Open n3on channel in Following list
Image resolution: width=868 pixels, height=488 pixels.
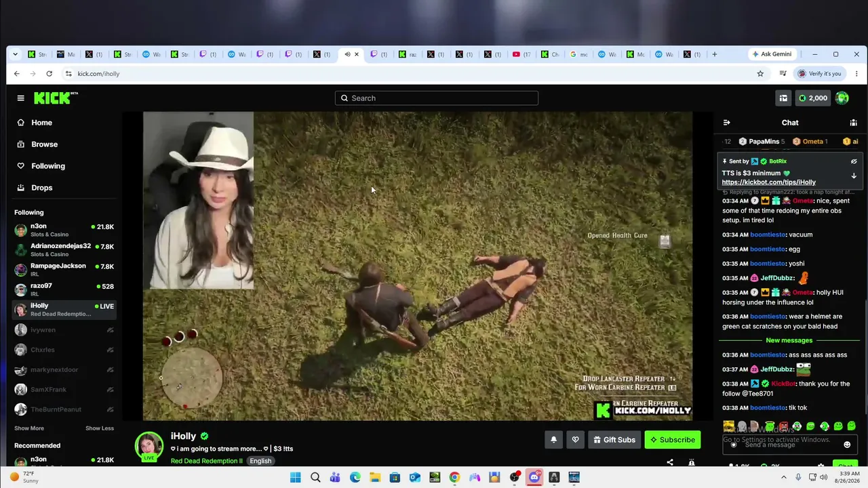64,230
